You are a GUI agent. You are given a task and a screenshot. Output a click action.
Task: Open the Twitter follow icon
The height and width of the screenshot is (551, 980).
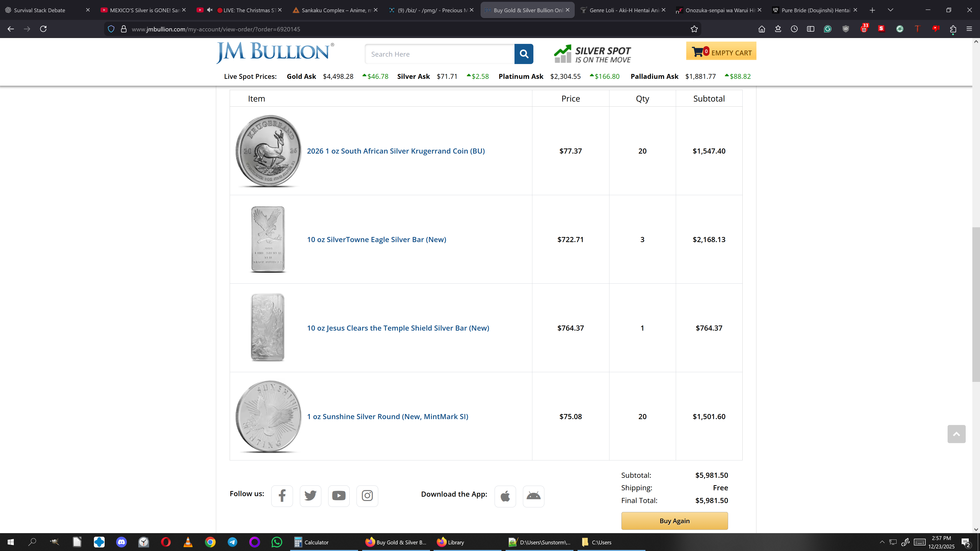310,495
